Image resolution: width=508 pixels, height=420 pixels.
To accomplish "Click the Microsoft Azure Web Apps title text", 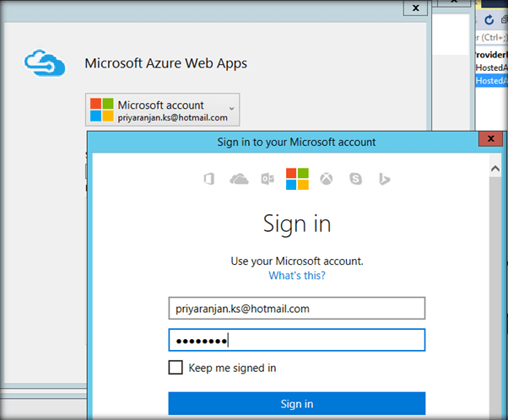I will tap(166, 63).
